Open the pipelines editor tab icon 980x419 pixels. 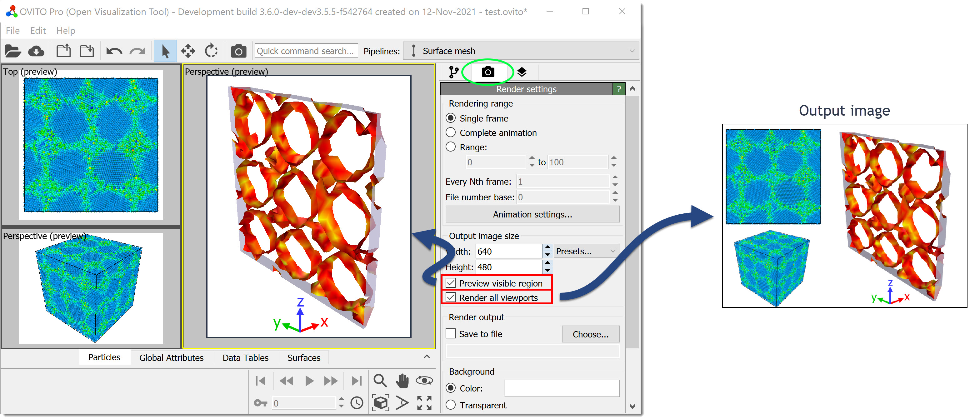tap(453, 72)
